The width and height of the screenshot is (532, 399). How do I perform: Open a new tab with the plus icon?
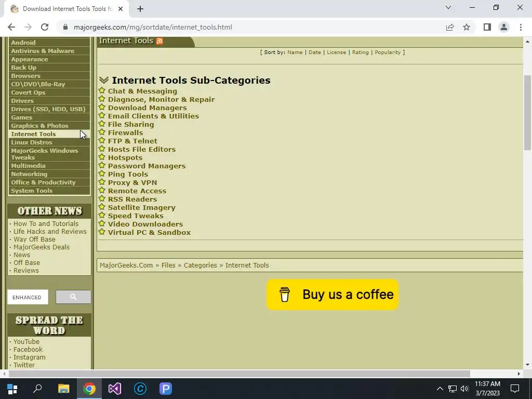click(140, 9)
